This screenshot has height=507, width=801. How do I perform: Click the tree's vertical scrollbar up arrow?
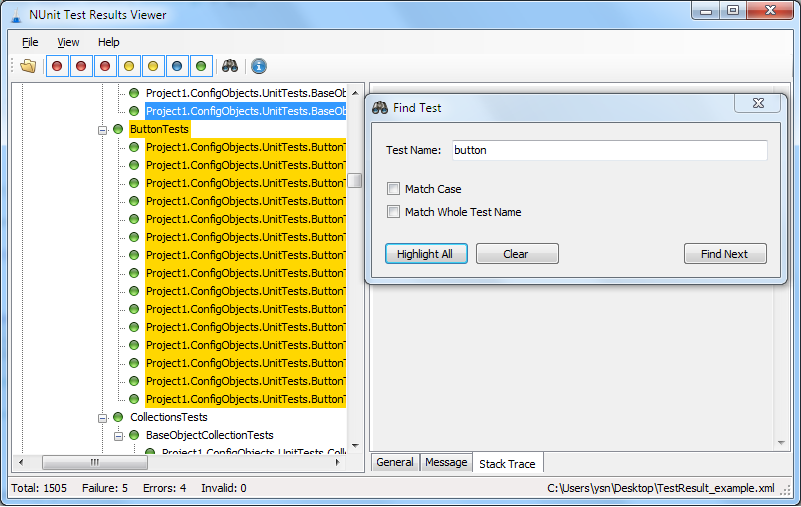click(355, 93)
